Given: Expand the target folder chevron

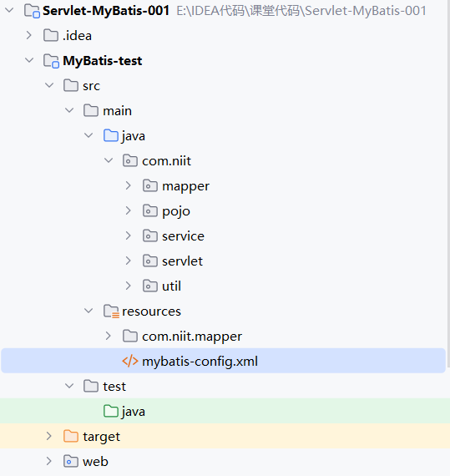Looking at the screenshot, I should [x=49, y=437].
